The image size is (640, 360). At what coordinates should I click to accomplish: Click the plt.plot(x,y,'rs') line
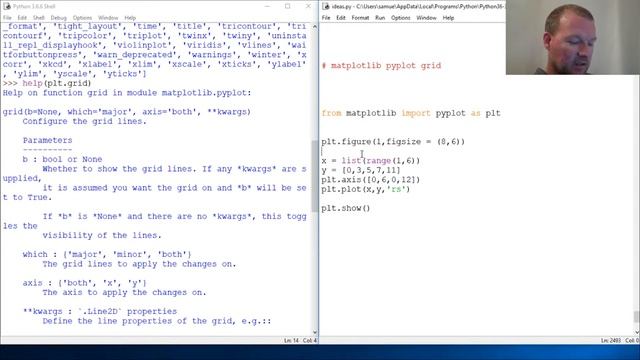point(366,189)
